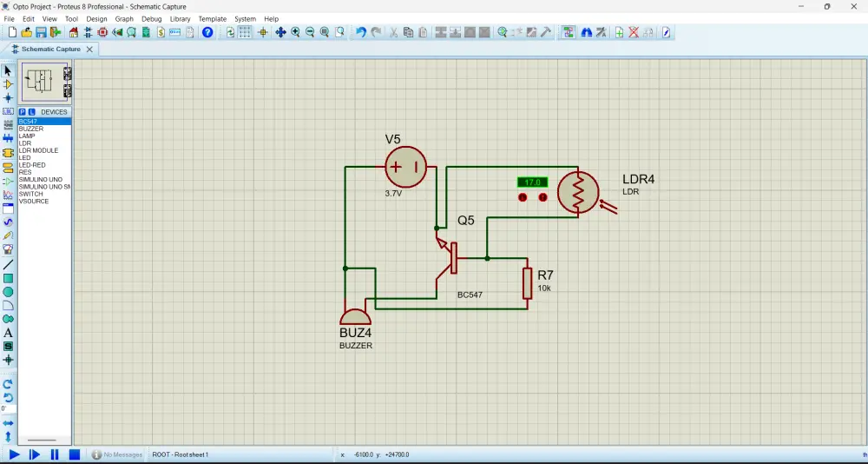Open PCB Layout via the red chip icon
This screenshot has width=868, height=464.
(102, 32)
